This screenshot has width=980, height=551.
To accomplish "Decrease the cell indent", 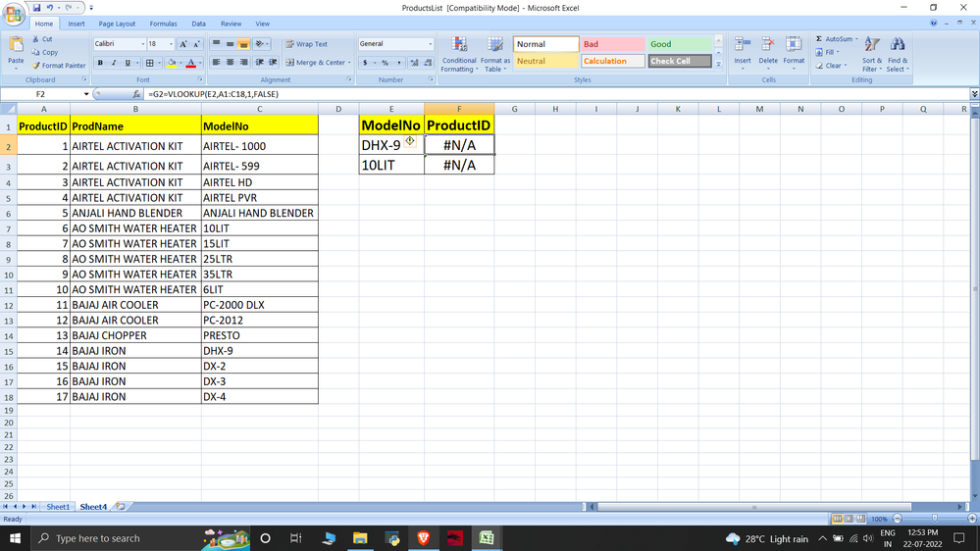I will 259,63.
